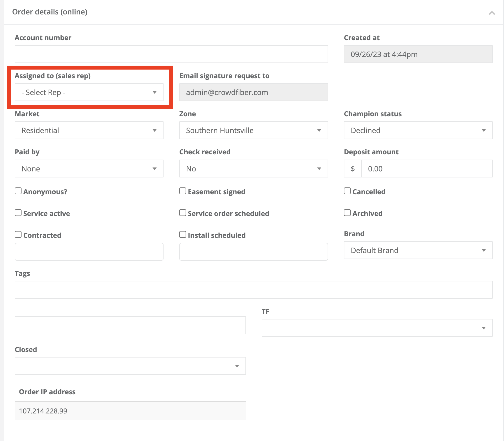Screen dimensions: 504x441
Task: Enable the Contracted checkbox
Action: click(18, 234)
